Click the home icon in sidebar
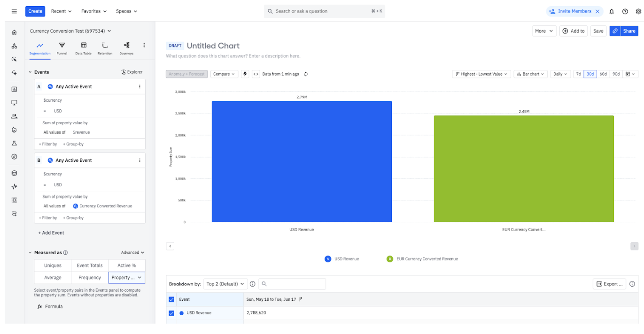 14,32
